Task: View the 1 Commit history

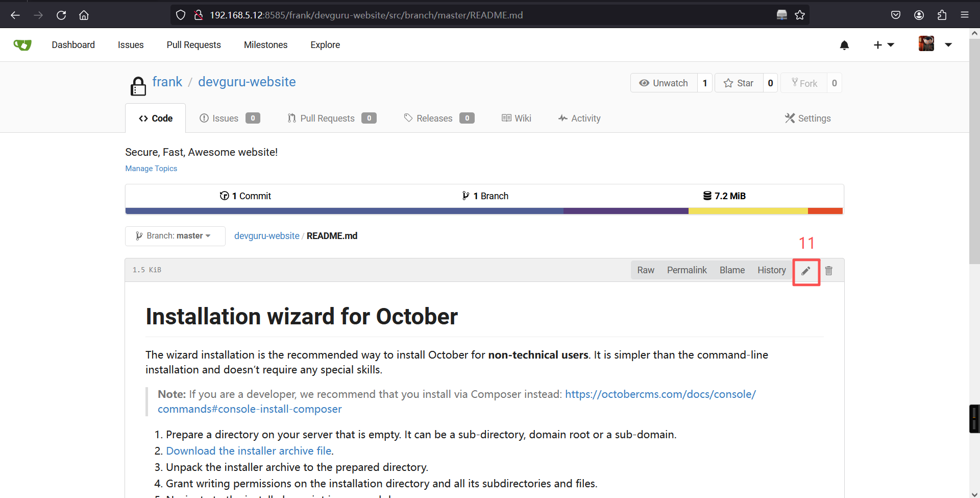Action: click(x=246, y=196)
